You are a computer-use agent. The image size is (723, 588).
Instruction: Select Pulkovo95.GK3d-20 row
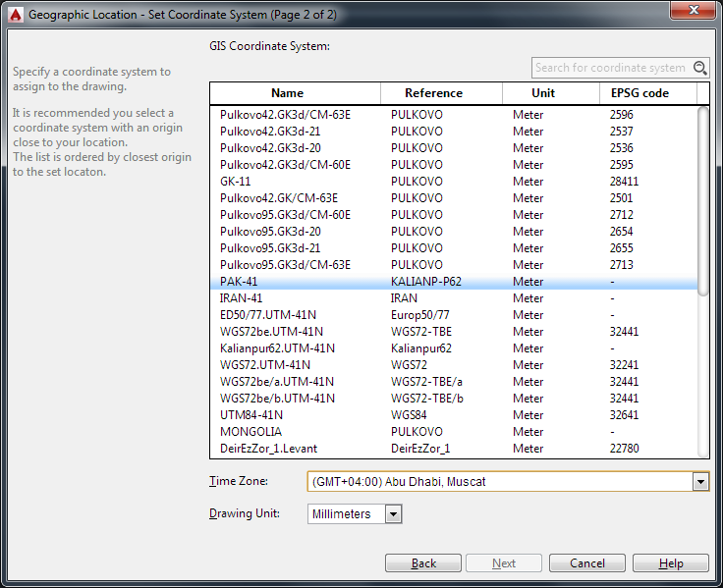[x=454, y=232]
